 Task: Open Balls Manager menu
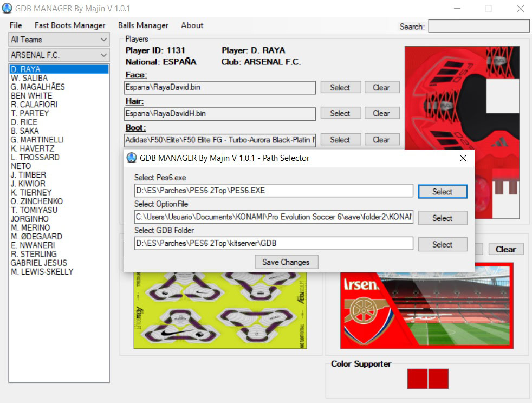(143, 25)
